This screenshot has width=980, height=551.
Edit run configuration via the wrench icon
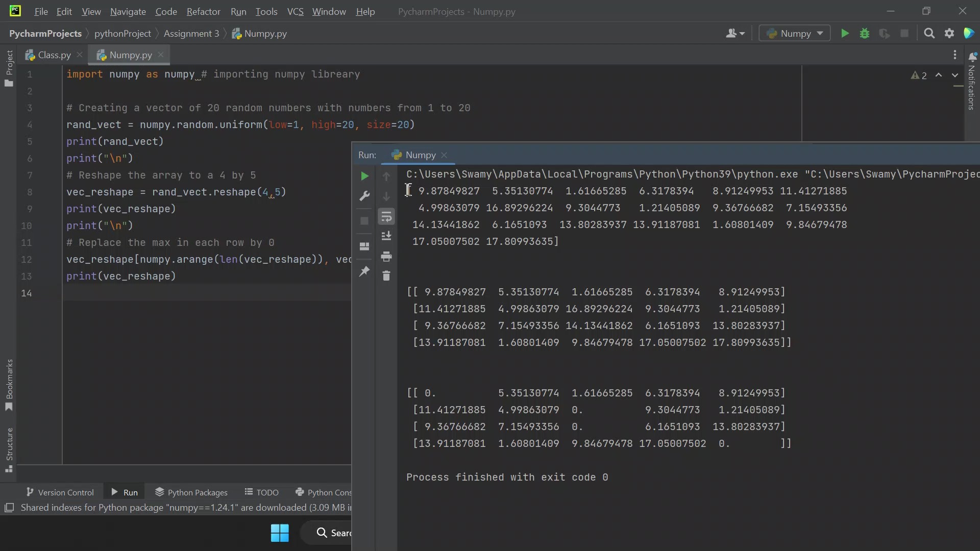pos(364,196)
